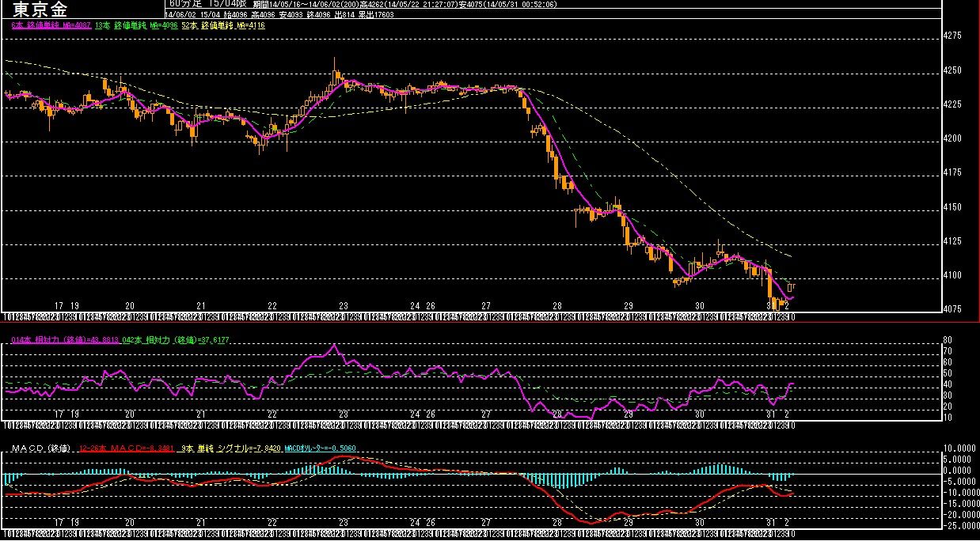This screenshot has width=980, height=541.
Task: Click the 80 level on RSI axis
Action: pos(947,341)
